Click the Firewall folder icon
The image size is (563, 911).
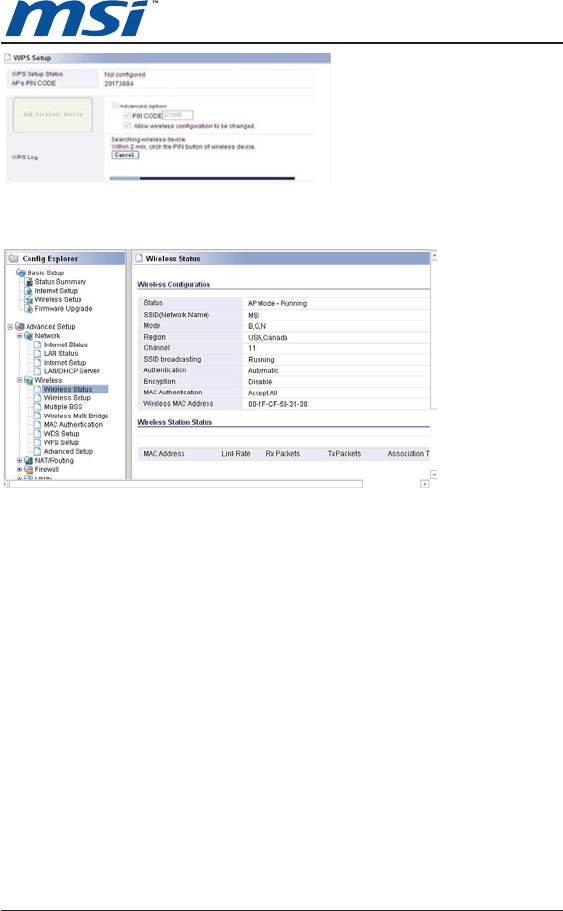click(x=28, y=469)
